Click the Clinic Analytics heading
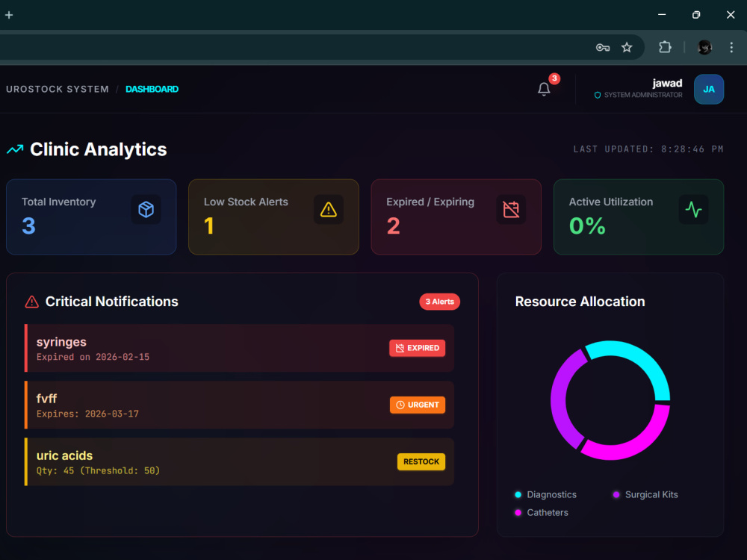 (98, 149)
